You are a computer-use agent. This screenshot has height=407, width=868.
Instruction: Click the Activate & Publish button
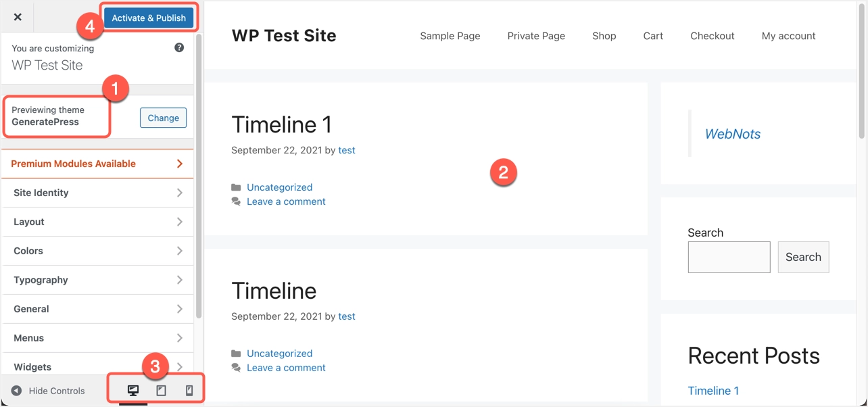coord(149,18)
